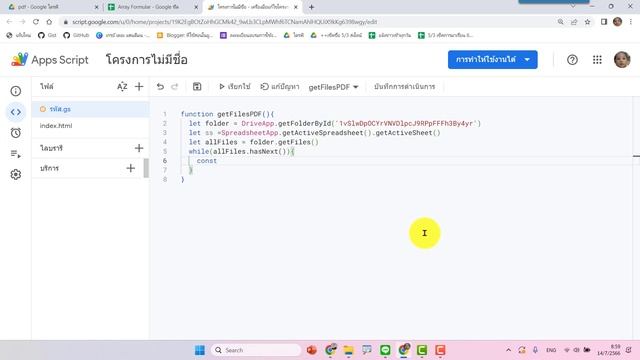
Task: Open Windows Start menu
Action: coord(200,350)
